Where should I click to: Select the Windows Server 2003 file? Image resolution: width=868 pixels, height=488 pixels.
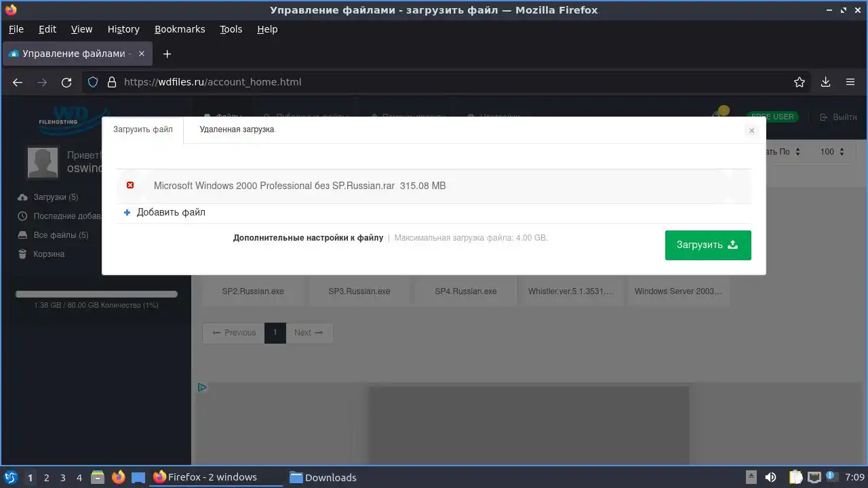678,291
